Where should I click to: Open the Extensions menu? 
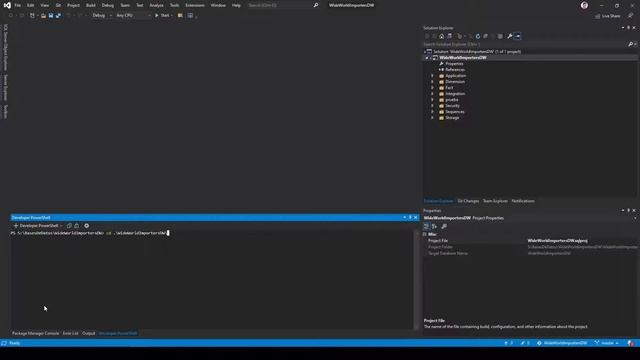(x=195, y=5)
